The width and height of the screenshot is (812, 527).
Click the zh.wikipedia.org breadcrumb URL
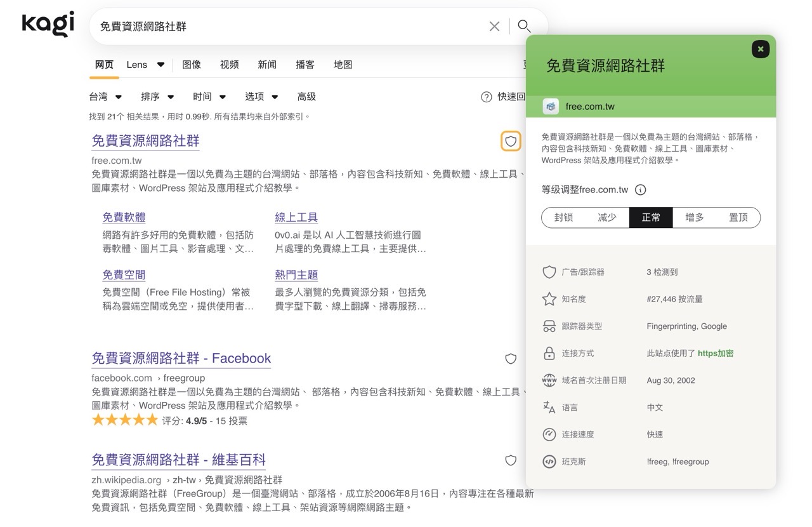point(187,479)
